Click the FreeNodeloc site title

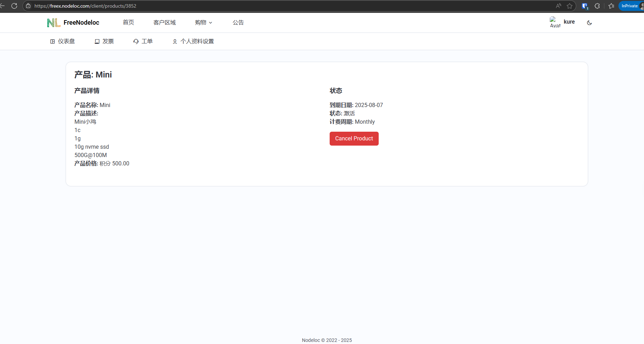pyautogui.click(x=81, y=23)
